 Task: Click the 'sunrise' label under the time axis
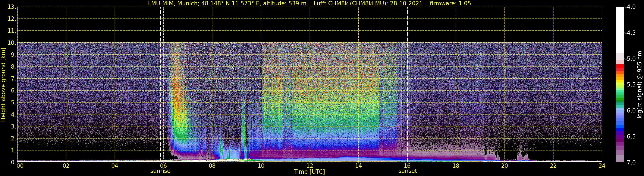(160, 171)
